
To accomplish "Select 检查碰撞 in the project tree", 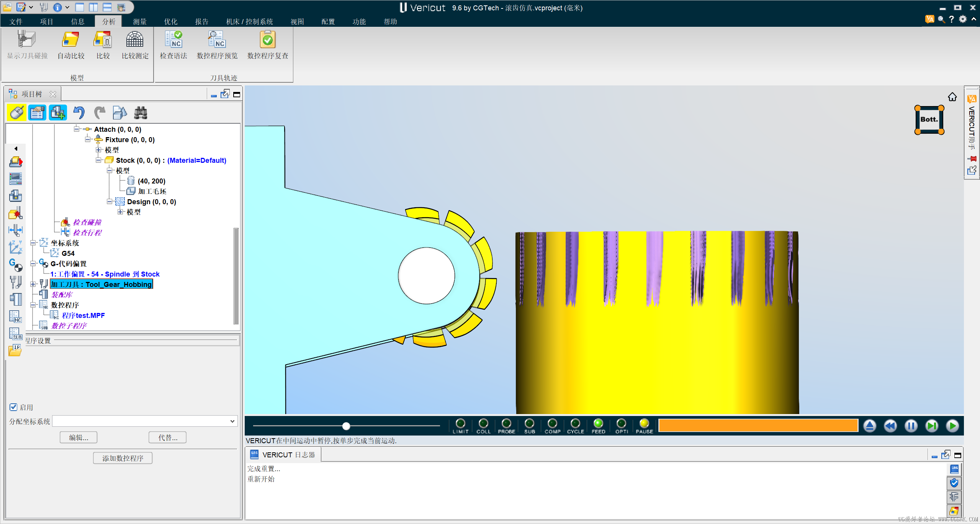I will pos(87,222).
